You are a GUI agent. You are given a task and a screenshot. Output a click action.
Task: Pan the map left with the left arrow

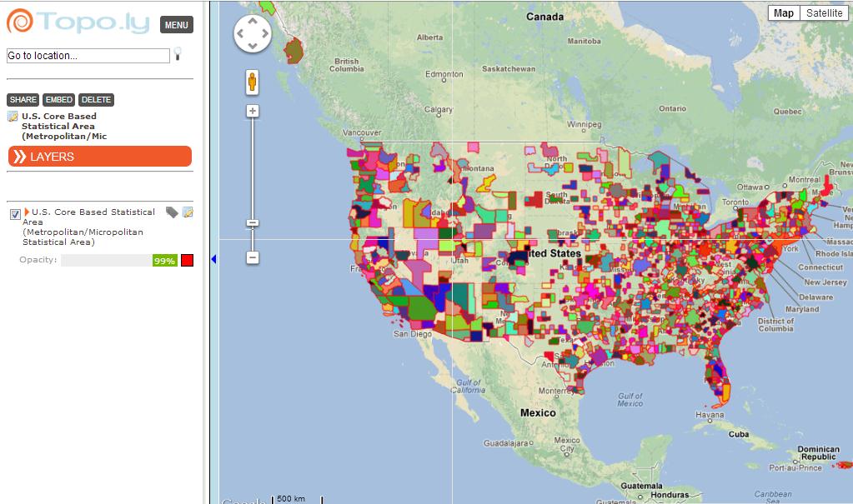[240, 34]
